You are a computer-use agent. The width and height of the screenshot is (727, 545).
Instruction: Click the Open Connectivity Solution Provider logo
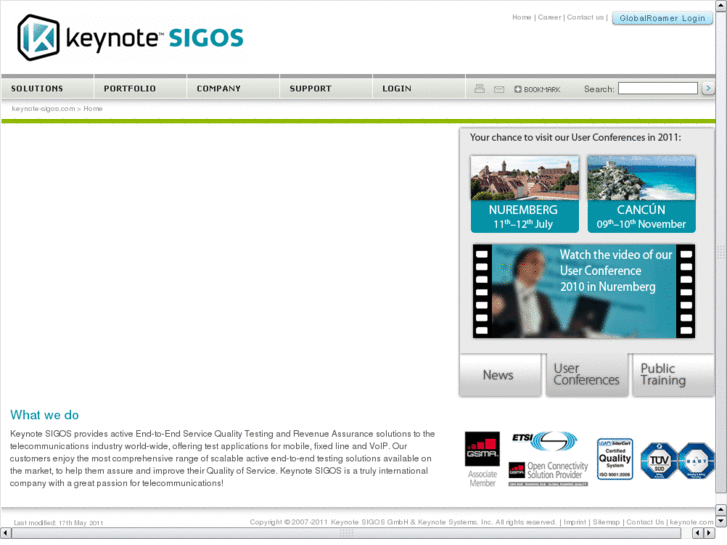pyautogui.click(x=548, y=474)
